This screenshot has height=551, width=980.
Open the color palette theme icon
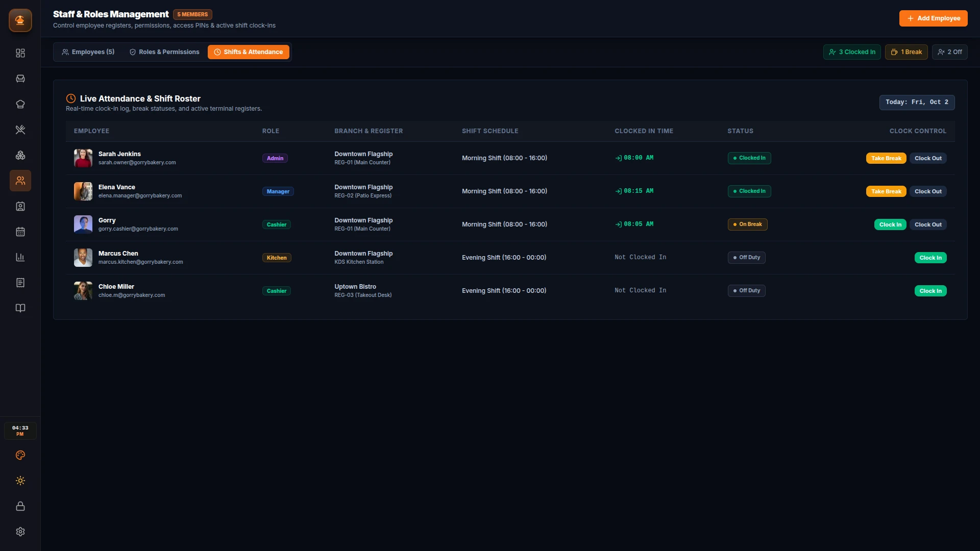pos(20,455)
